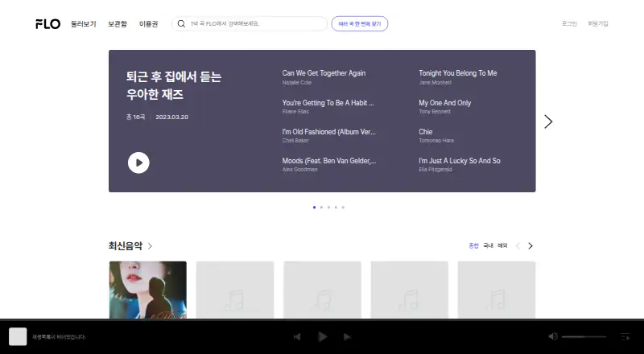644x354 pixels.
Task: Click artist name Natalie Cole
Action: point(297,83)
